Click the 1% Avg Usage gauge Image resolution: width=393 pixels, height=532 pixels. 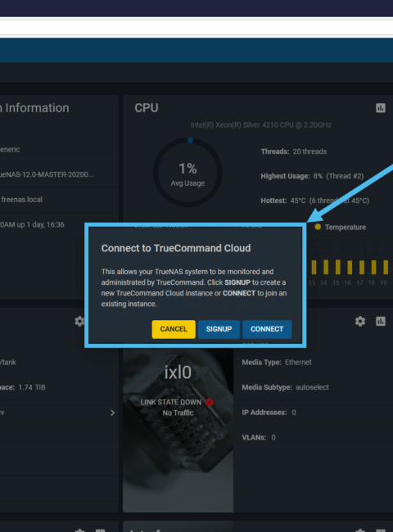(x=187, y=173)
